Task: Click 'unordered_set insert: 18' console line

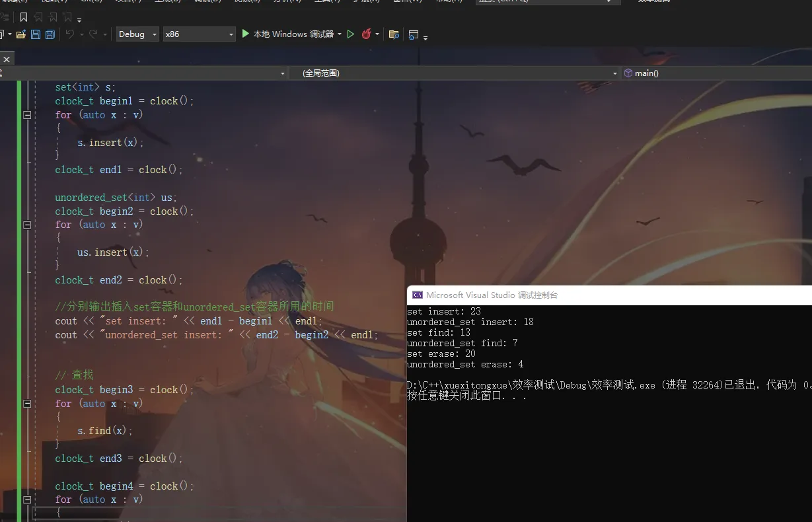Action: coord(470,322)
